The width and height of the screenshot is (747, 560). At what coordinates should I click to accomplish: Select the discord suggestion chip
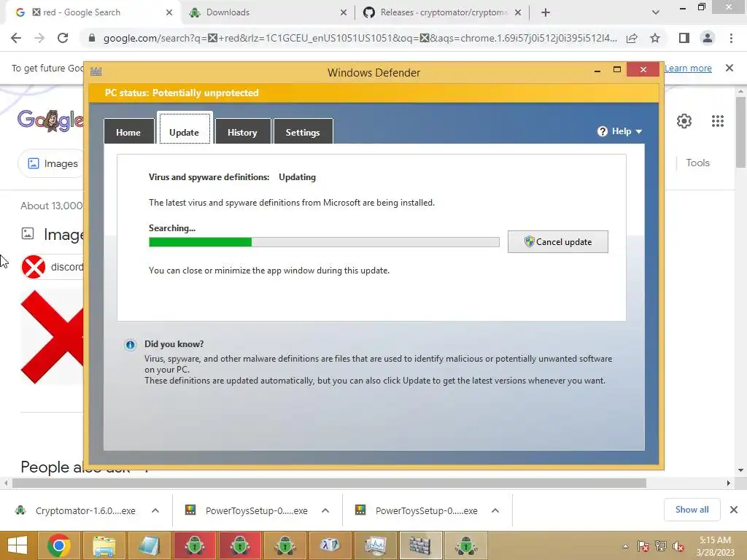[x=53, y=267]
